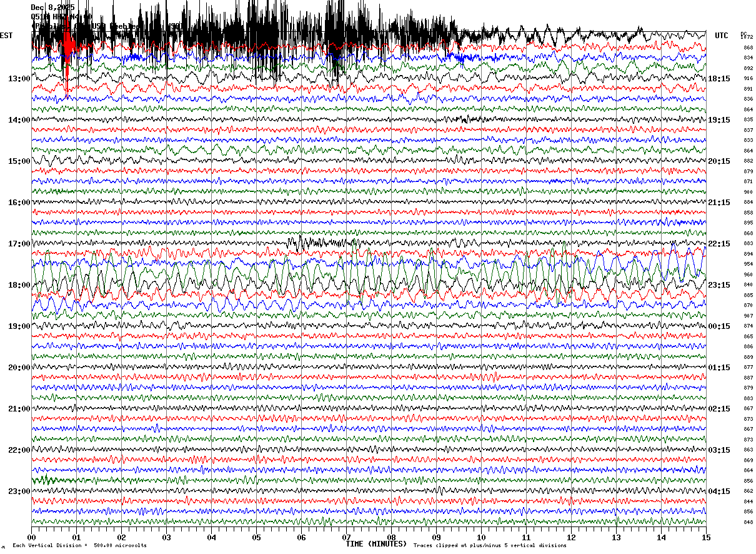Click the '21:15' UTC time label
Screen dimensions: 756x554
[719, 203]
